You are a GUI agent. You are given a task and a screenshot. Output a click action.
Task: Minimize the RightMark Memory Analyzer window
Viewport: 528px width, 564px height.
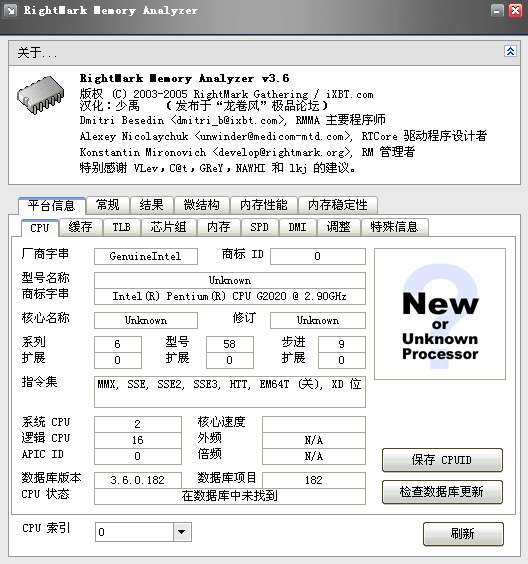click(x=497, y=10)
